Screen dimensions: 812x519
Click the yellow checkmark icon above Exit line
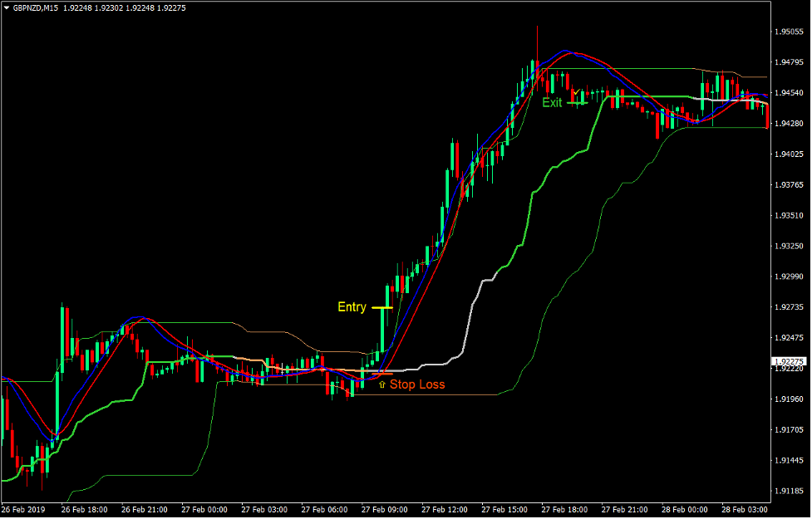click(576, 91)
